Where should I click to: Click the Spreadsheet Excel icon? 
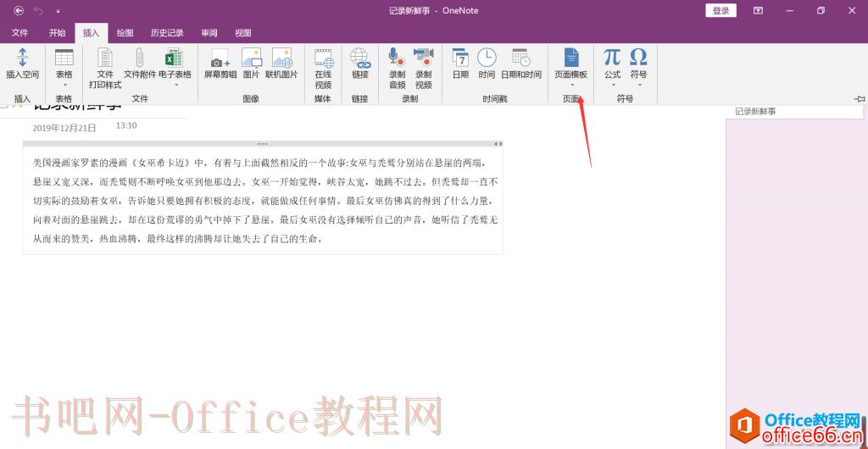pos(175,58)
